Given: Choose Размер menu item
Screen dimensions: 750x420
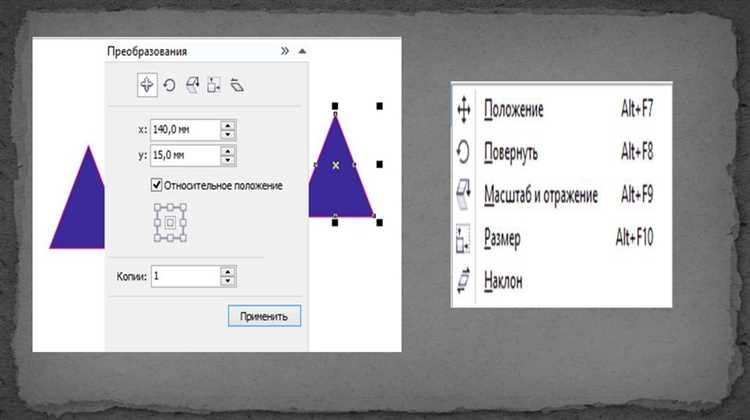Looking at the screenshot, I should click(x=562, y=238).
